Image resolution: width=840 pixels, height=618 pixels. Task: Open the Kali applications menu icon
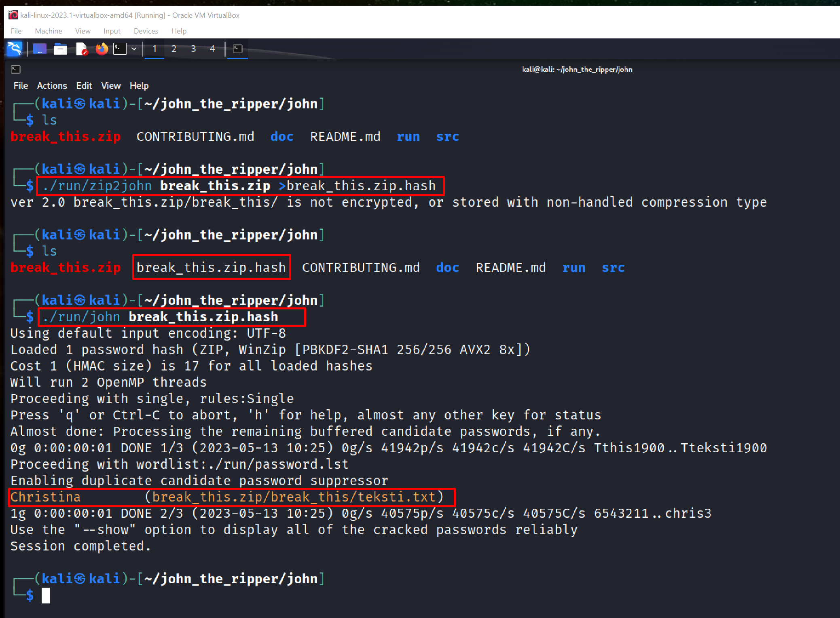14,49
